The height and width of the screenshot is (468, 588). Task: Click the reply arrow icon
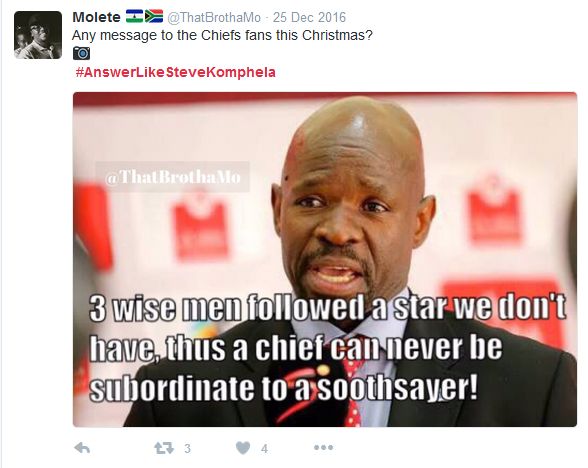[82, 447]
